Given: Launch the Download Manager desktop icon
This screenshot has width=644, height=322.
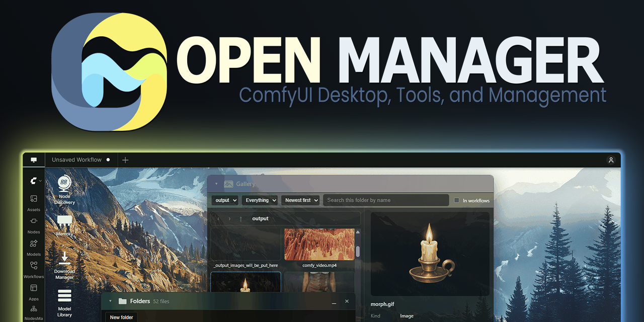Looking at the screenshot, I should (64, 266).
